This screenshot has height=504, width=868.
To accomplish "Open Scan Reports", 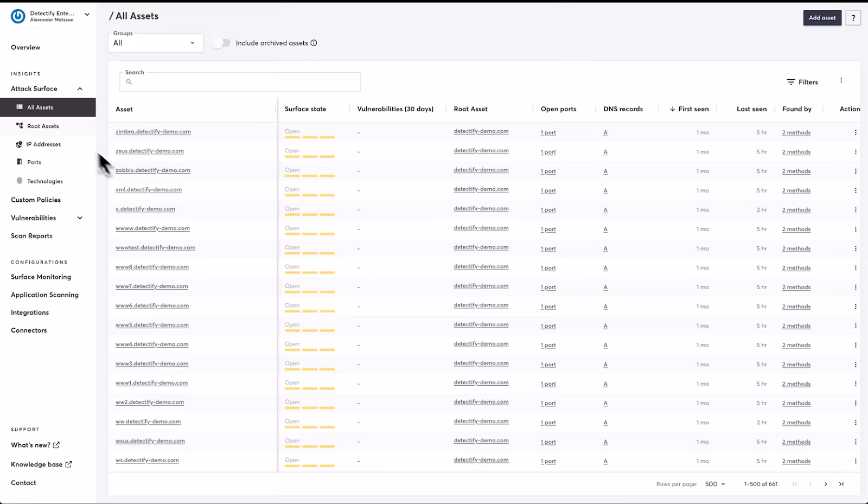I will pos(31,236).
